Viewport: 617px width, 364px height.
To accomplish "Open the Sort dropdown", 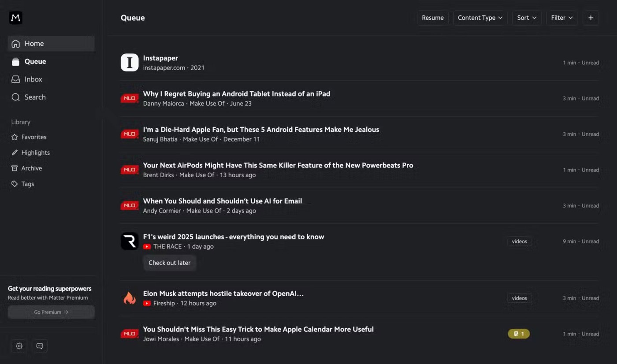I will coord(527,18).
